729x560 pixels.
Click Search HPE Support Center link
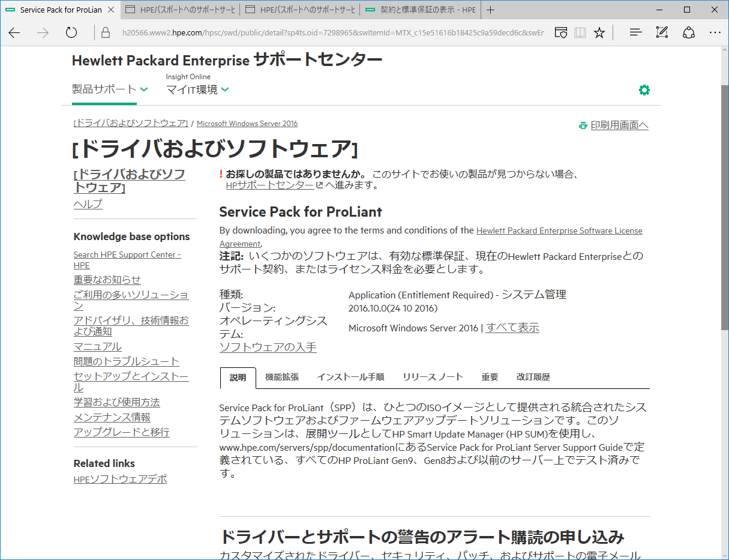(127, 260)
